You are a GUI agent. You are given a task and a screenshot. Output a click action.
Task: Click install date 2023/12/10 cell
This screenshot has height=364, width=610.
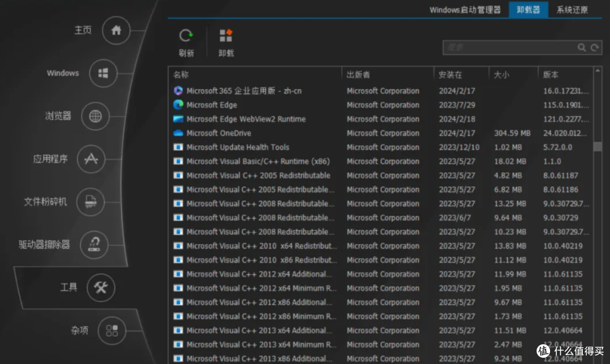pos(459,147)
